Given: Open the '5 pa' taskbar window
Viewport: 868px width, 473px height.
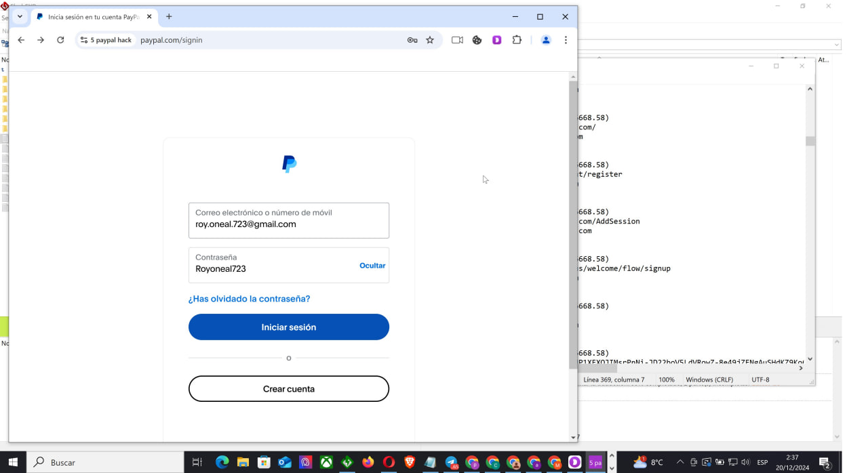Looking at the screenshot, I should [595, 462].
